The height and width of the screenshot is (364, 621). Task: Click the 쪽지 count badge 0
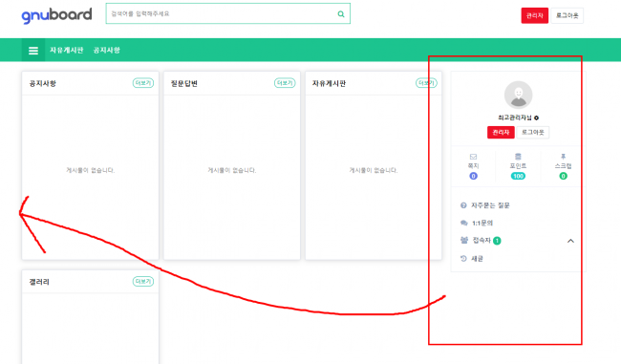pos(473,176)
